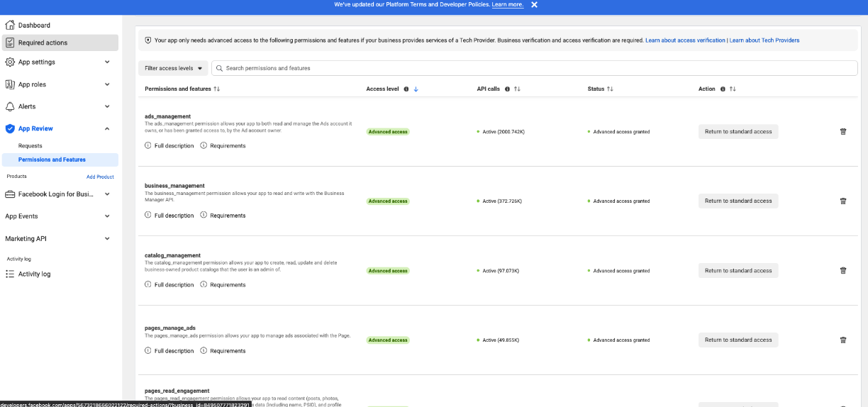Screen dimensions: 868x407
Task: Expand Facebook Login for Business menu
Action: [x=107, y=194]
